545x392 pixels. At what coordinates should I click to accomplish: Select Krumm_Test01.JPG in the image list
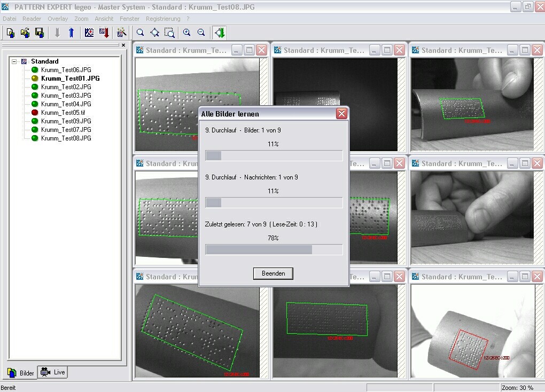(70, 79)
